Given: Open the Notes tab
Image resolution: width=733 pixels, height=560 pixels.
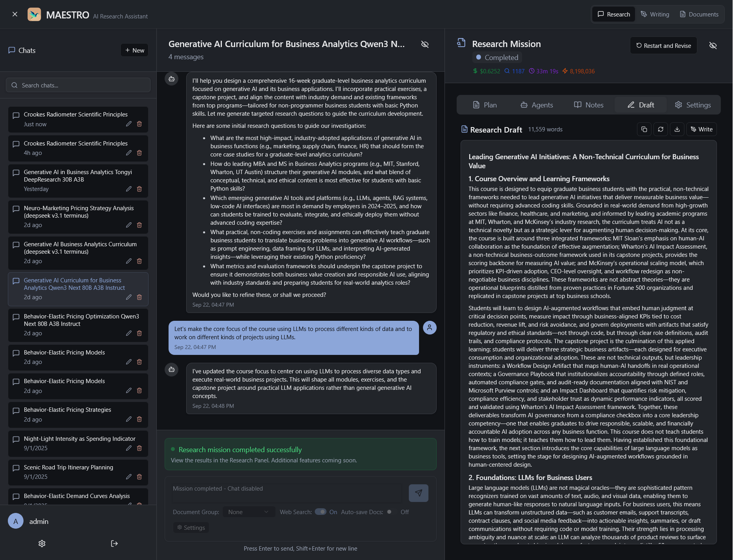Looking at the screenshot, I should [588, 105].
